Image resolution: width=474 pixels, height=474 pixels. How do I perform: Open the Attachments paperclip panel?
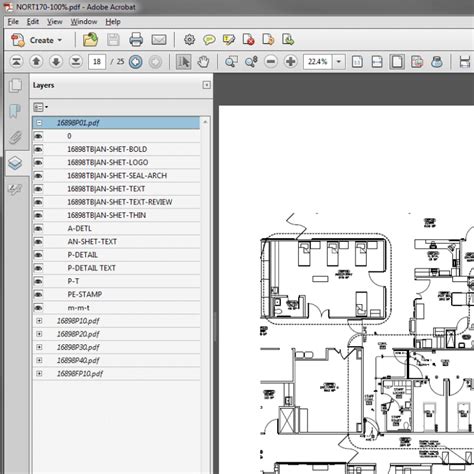click(15, 137)
